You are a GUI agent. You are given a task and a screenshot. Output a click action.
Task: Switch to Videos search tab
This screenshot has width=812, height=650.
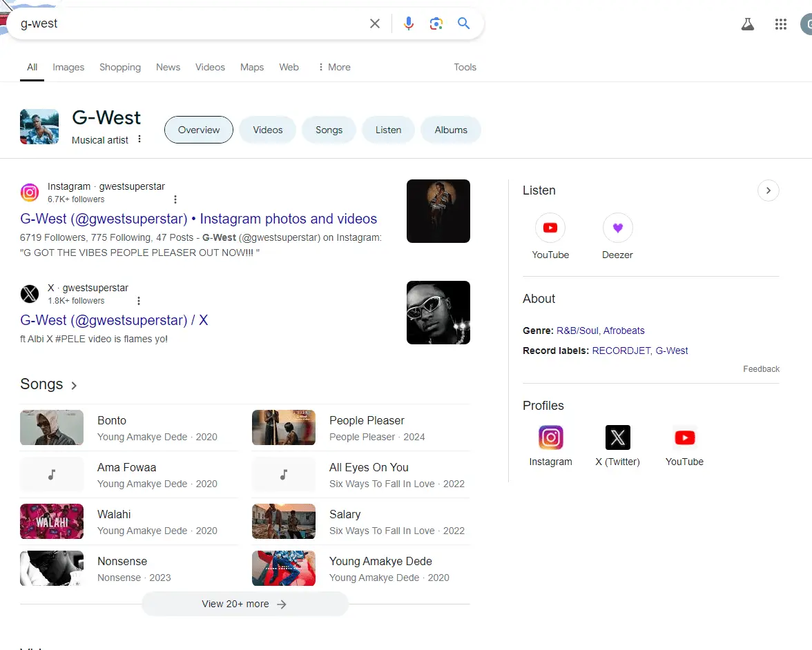click(x=210, y=68)
